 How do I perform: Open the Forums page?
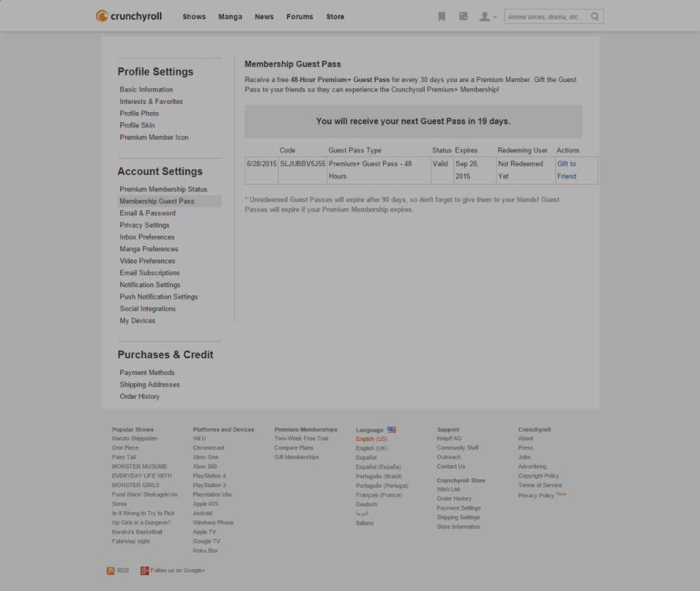coord(300,16)
